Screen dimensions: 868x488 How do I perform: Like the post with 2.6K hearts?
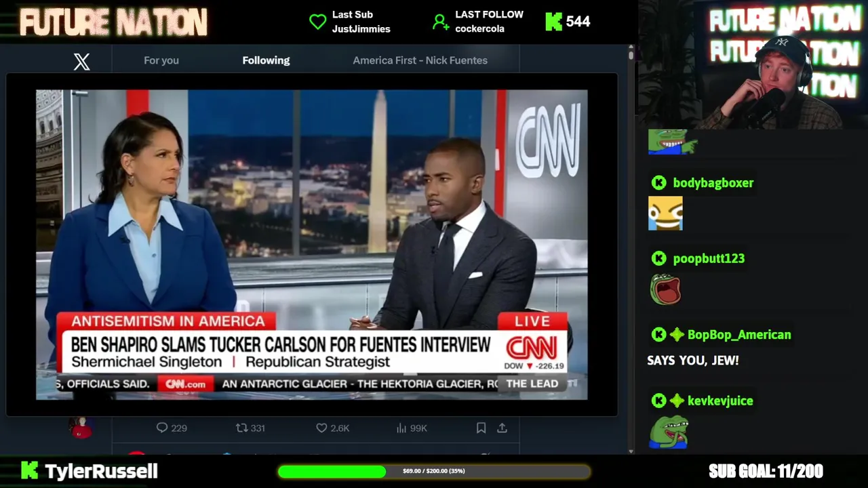322,428
